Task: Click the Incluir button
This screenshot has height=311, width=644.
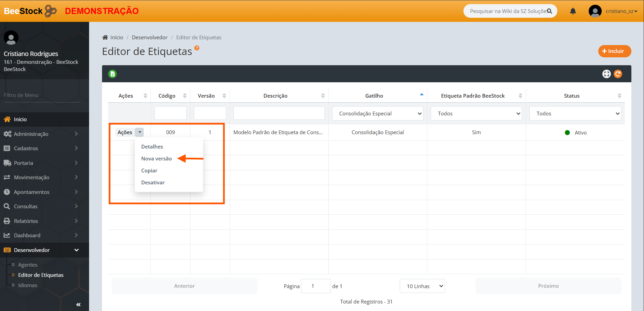Action: tap(614, 51)
